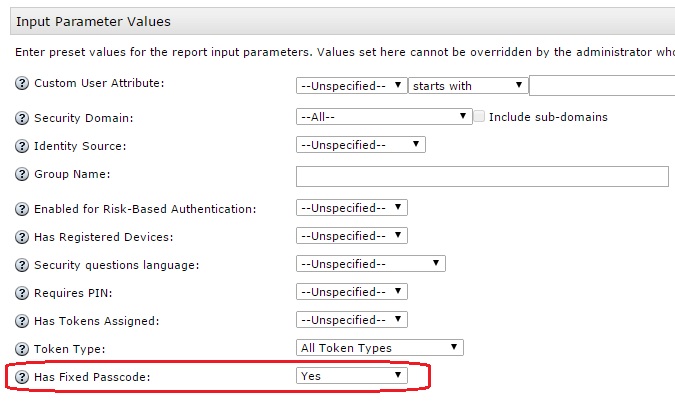Viewport: 675px width, 402px height.
Task: Enable Include sub-domains checkbox
Action: 480,117
